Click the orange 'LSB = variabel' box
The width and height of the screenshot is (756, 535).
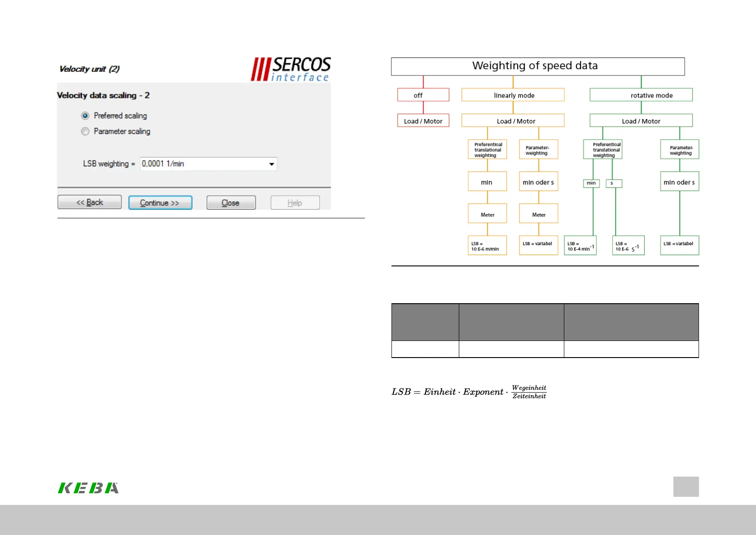point(539,245)
